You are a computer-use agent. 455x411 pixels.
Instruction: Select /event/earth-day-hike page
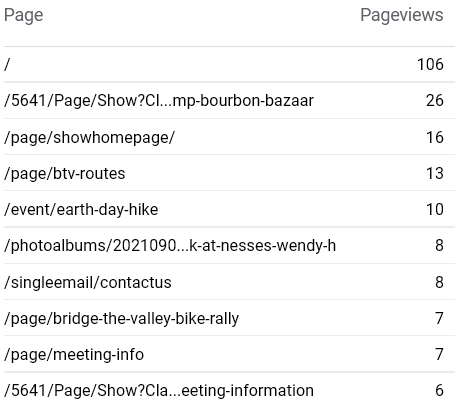point(81,209)
